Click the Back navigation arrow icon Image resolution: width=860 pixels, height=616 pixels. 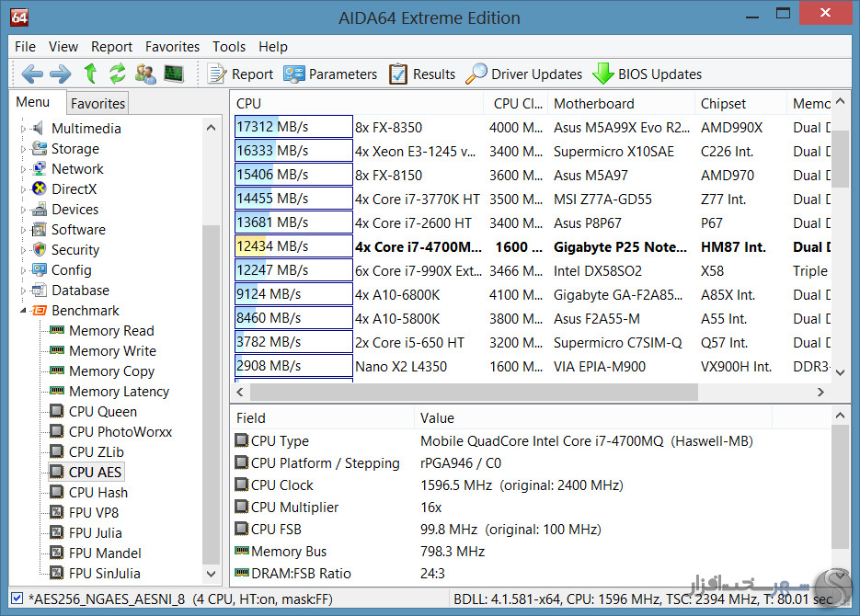(32, 74)
